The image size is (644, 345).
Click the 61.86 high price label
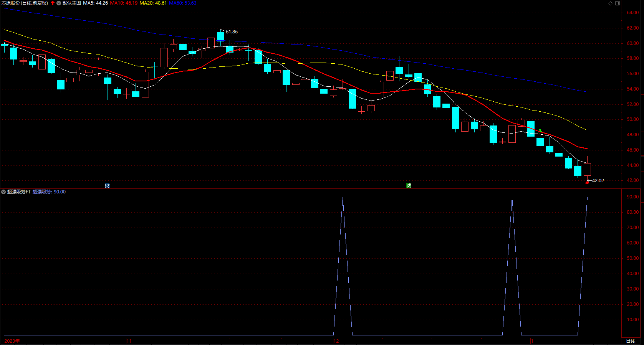coord(232,32)
